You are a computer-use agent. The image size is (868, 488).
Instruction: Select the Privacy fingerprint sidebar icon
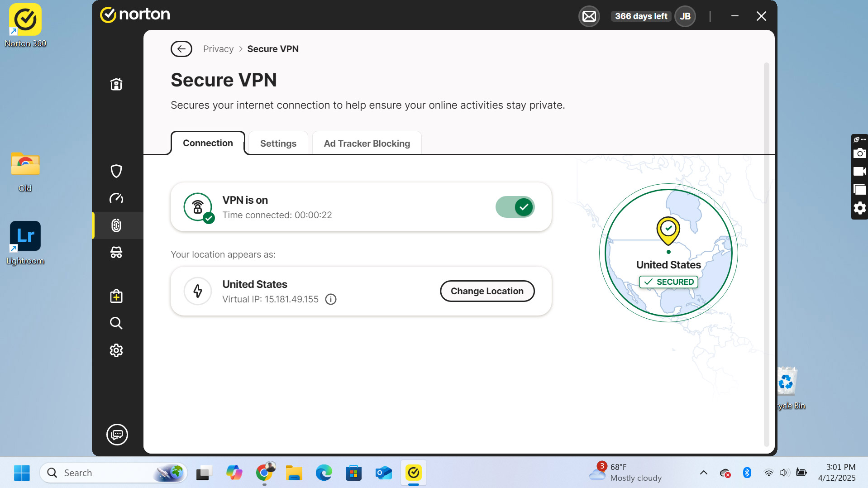coord(116,225)
